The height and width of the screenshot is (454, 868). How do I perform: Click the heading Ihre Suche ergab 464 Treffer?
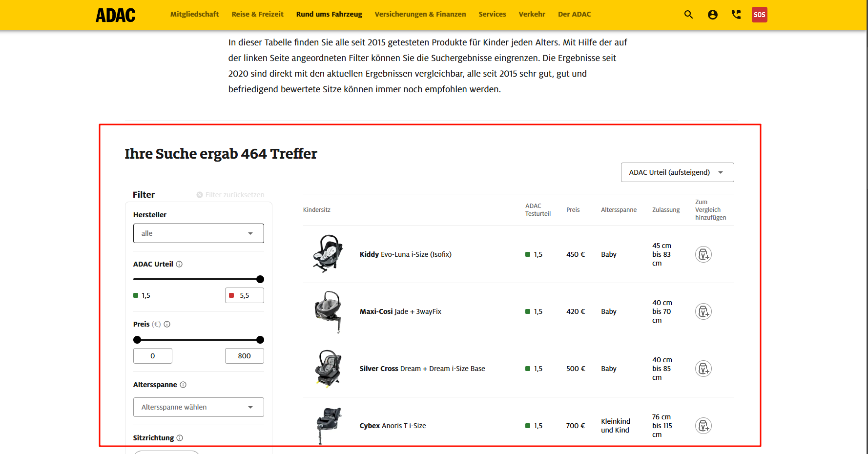221,154
